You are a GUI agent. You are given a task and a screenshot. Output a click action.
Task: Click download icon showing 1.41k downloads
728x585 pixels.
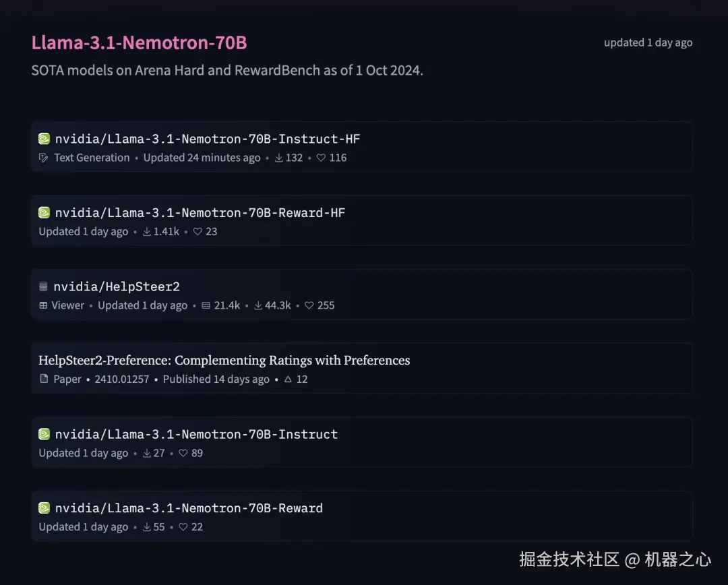147,232
